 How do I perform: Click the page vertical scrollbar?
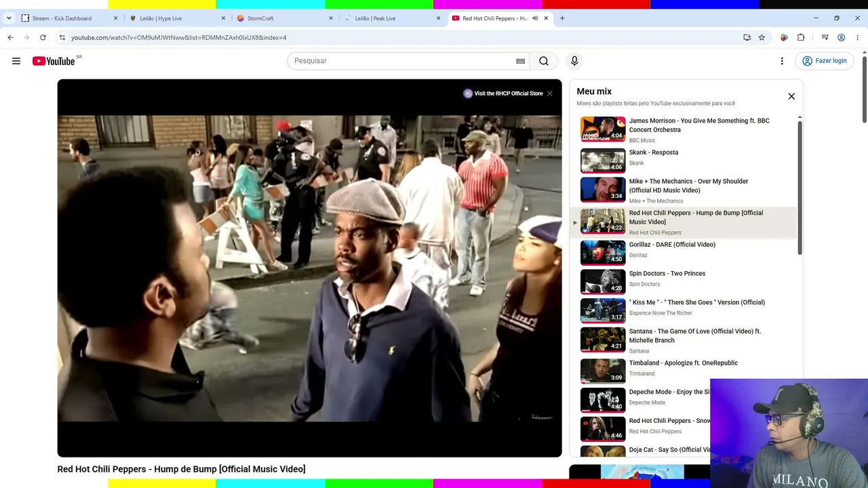click(864, 88)
